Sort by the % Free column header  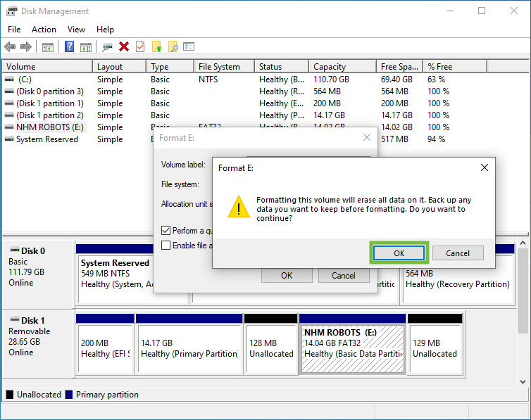(455, 67)
